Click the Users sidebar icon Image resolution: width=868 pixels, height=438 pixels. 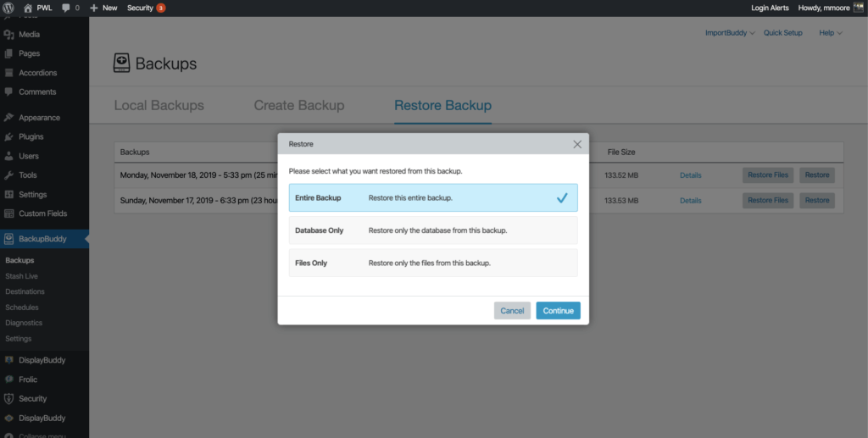(x=8, y=156)
